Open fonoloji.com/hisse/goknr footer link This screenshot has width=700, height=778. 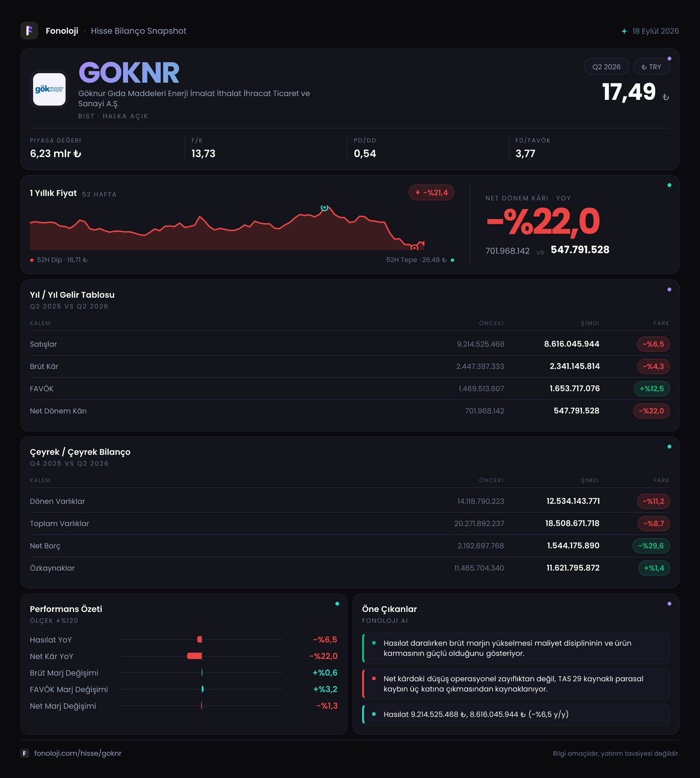(78, 753)
